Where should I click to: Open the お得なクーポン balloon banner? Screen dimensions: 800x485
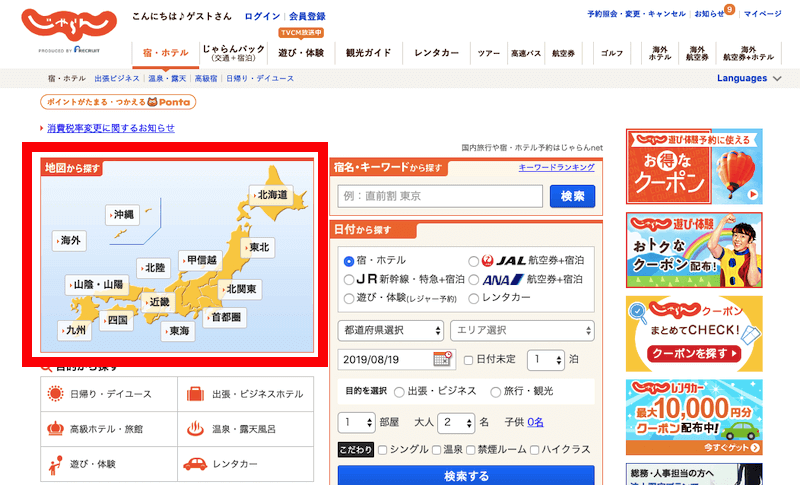694,166
